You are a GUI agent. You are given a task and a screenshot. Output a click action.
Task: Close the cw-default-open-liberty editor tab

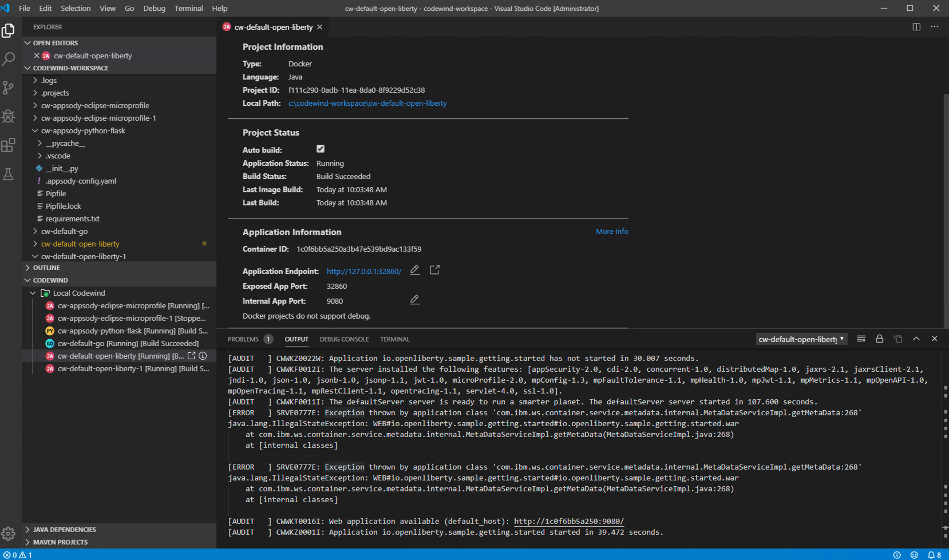[320, 27]
